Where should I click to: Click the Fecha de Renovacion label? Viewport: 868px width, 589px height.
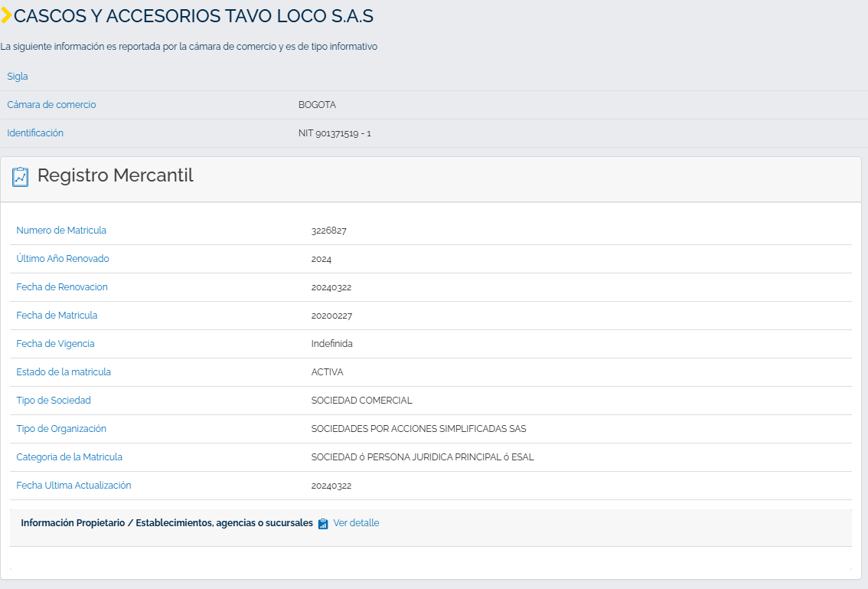(62, 287)
